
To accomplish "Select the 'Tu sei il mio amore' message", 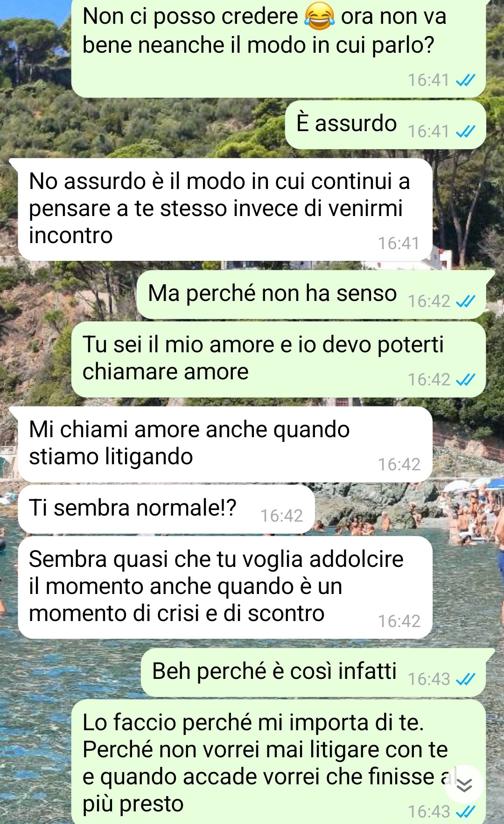I will (279, 360).
